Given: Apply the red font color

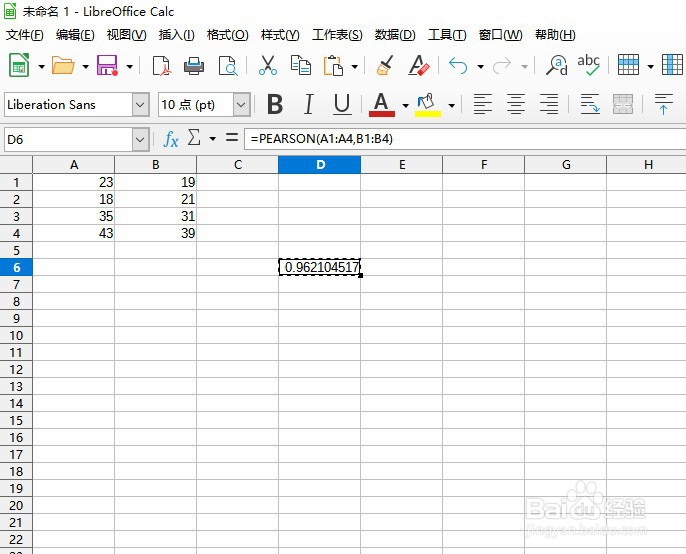Looking at the screenshot, I should click(382, 105).
